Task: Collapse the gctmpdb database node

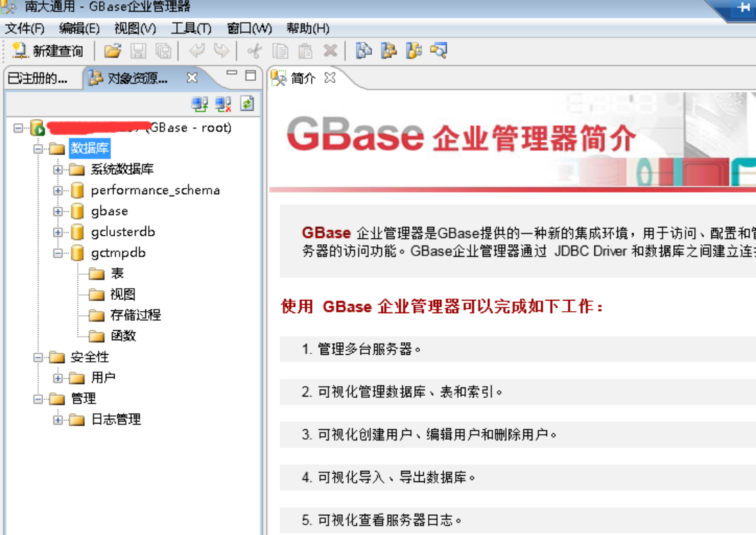Action: click(58, 253)
